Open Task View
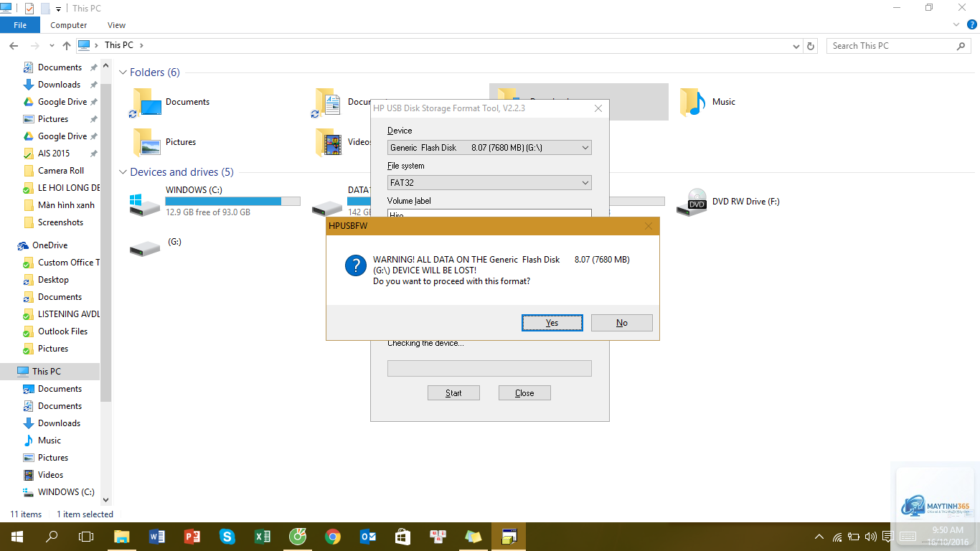The image size is (980, 551). (x=86, y=537)
